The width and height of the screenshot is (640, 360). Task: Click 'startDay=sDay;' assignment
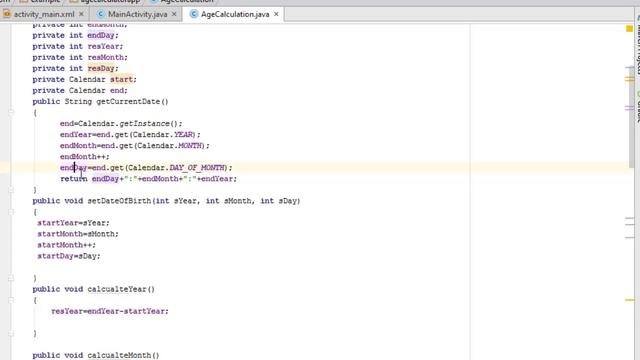pyautogui.click(x=69, y=256)
